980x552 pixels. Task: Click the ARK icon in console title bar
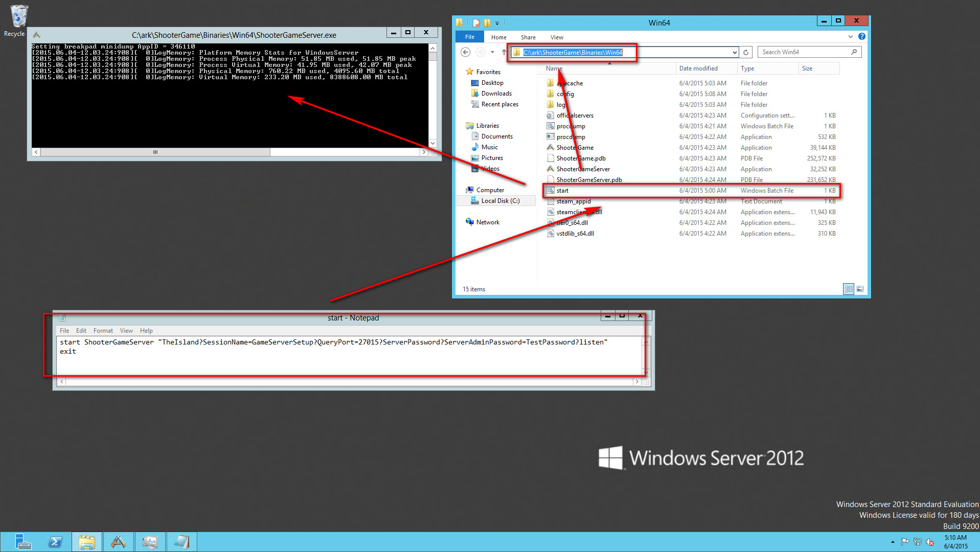[x=36, y=35]
